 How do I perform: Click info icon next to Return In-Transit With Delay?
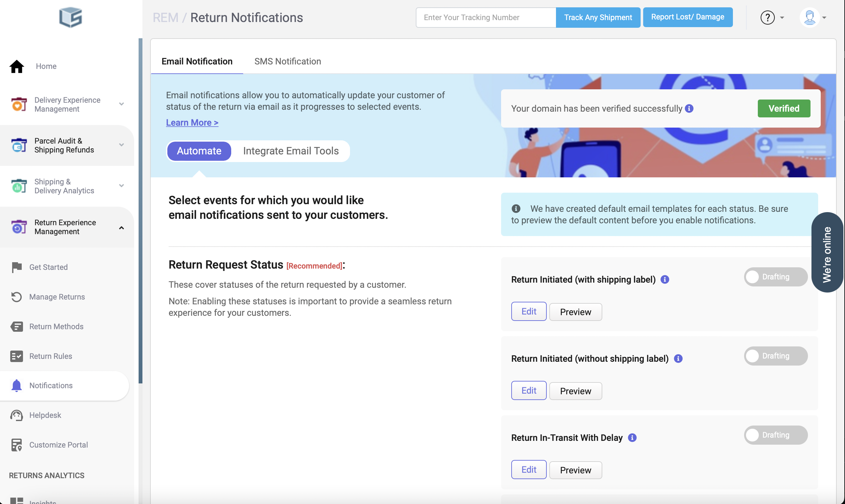(x=632, y=437)
